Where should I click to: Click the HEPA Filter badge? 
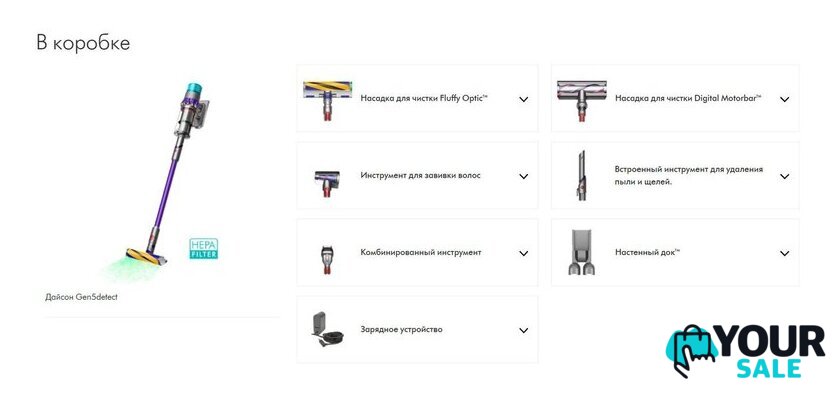(x=204, y=249)
